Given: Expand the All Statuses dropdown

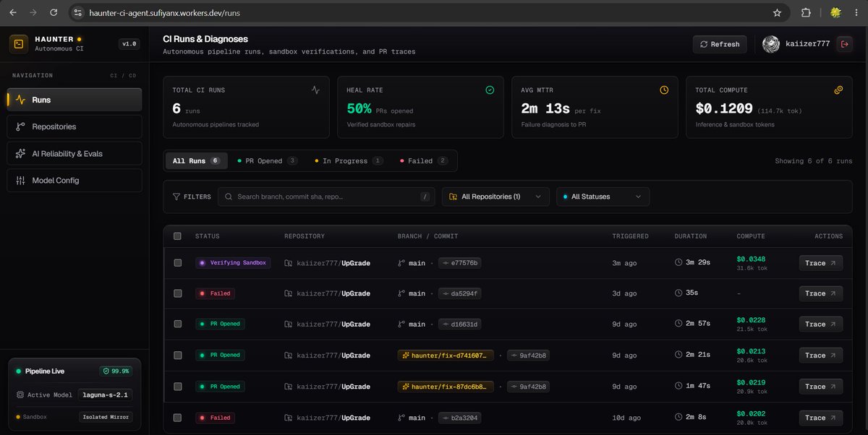Looking at the screenshot, I should pos(603,197).
